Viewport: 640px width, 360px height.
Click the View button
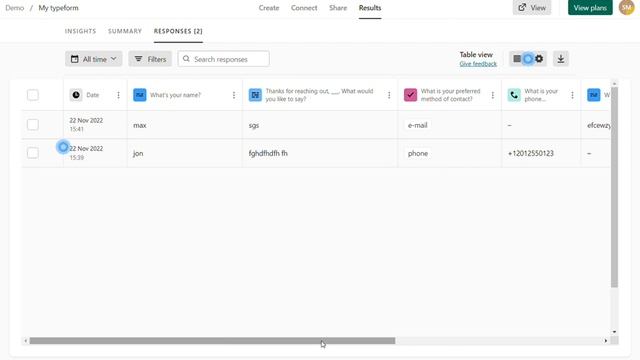pyautogui.click(x=532, y=7)
